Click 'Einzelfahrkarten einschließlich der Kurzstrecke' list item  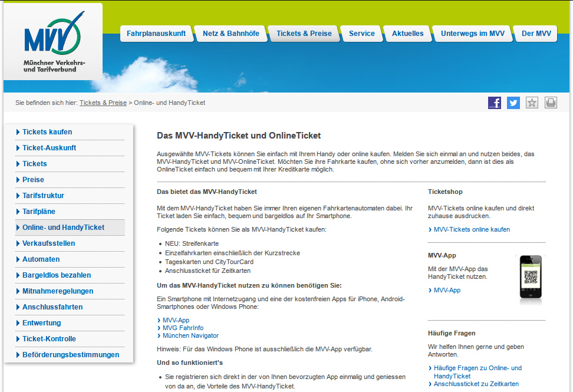pos(232,253)
